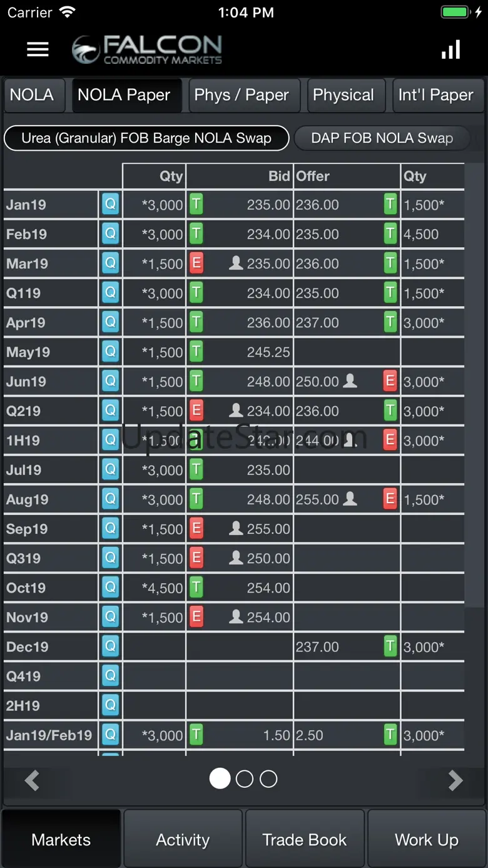Select the first page indicator dot
Image resolution: width=488 pixels, height=868 pixels.
pyautogui.click(x=220, y=779)
